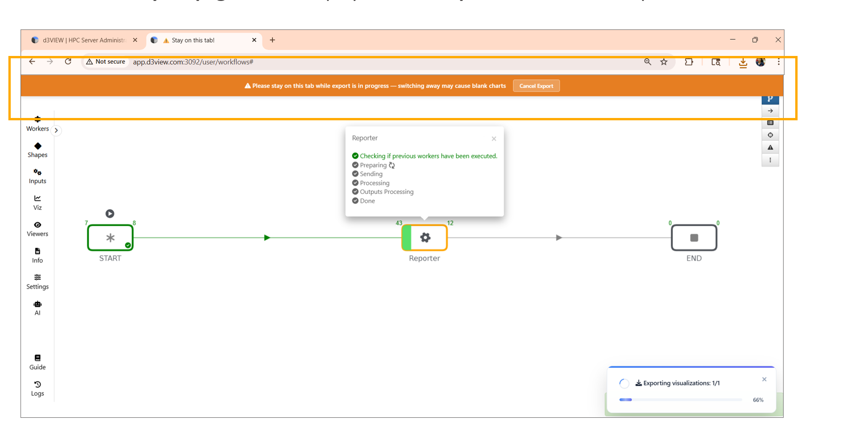The width and height of the screenshot is (868, 436).
Task: Open workflow Settings sliders icon
Action: coord(37,281)
